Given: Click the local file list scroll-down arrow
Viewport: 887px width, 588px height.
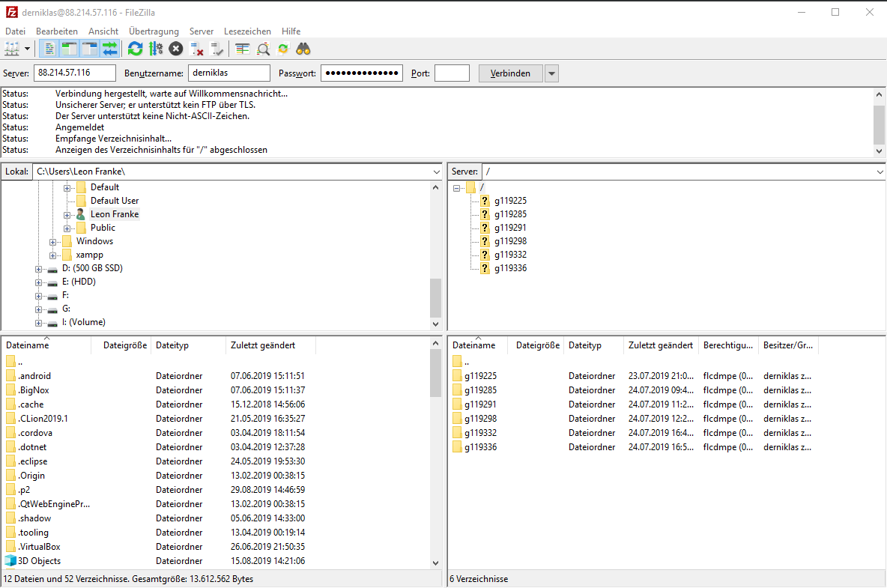Looking at the screenshot, I should pyautogui.click(x=435, y=563).
